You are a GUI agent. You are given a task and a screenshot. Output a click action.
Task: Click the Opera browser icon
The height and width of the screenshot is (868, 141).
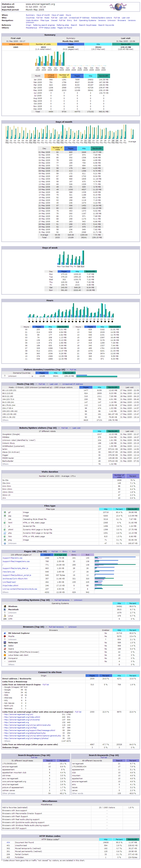coord(5,649)
